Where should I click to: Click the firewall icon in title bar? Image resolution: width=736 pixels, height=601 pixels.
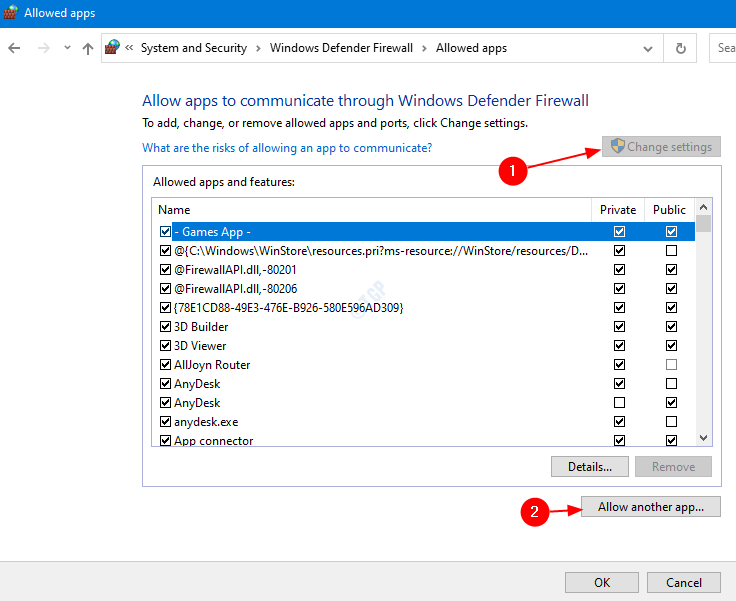(x=12, y=11)
